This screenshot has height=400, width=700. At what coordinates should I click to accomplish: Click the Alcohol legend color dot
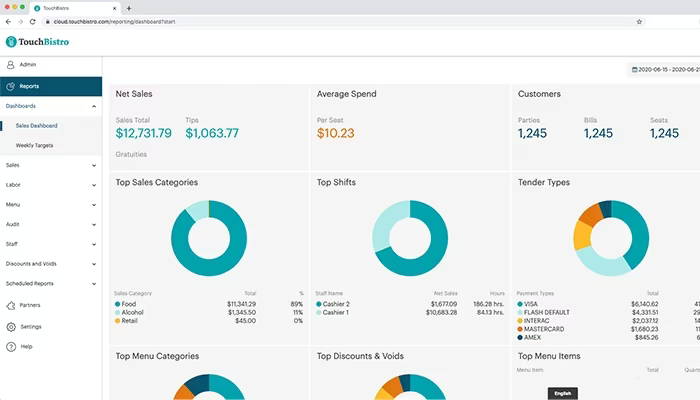point(117,312)
